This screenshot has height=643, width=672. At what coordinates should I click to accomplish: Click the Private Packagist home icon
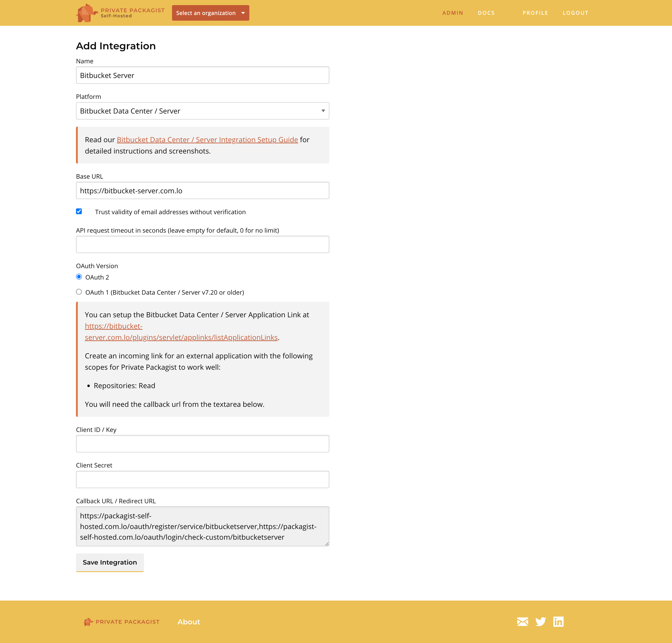(87, 13)
